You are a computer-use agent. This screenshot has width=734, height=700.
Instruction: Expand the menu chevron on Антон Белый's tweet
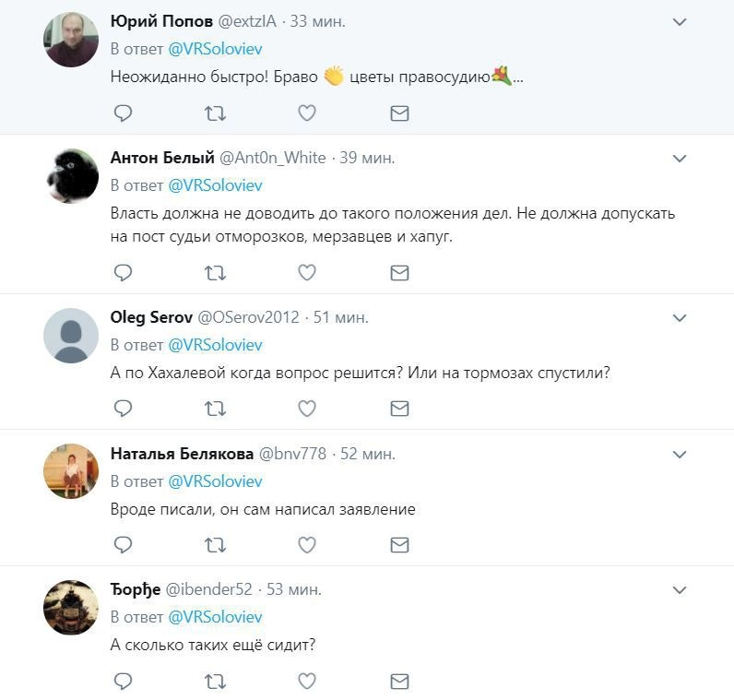tap(680, 159)
